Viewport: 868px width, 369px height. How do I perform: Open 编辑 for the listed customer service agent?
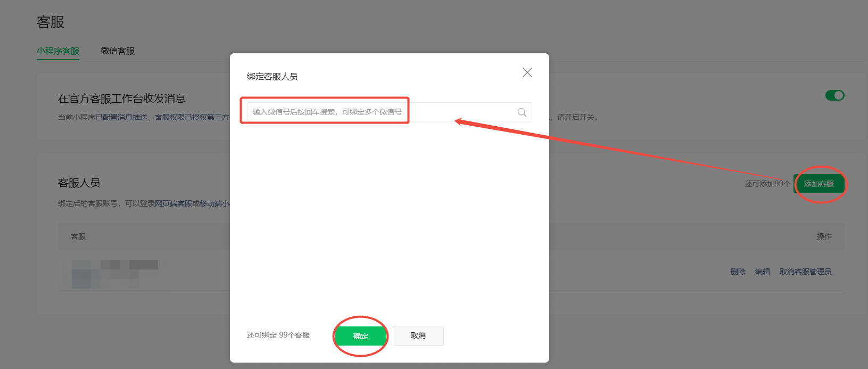762,272
